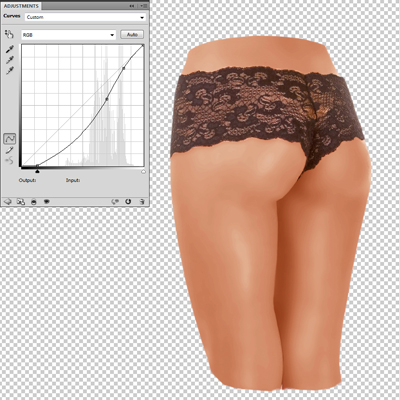
Task: Click the Output: label
Action: coord(27,180)
